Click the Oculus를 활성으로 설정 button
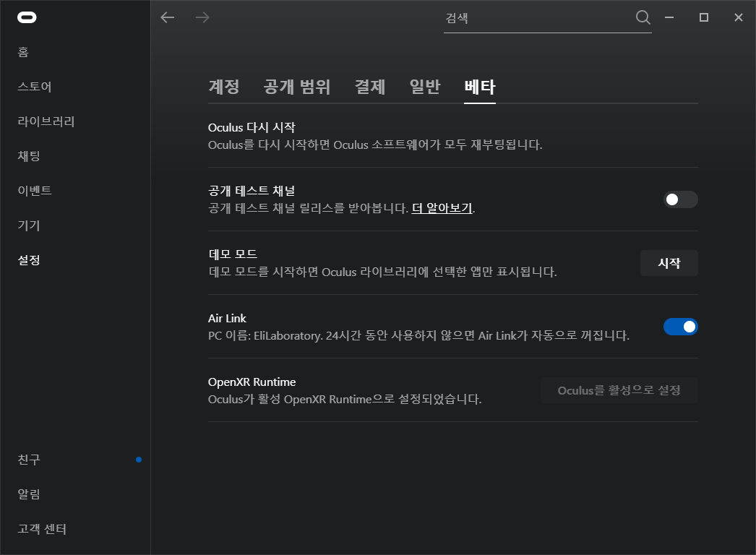The height and width of the screenshot is (555, 756). click(x=619, y=390)
